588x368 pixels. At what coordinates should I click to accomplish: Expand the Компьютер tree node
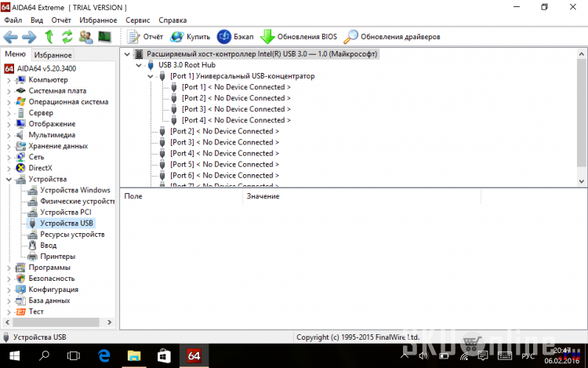click(x=9, y=80)
